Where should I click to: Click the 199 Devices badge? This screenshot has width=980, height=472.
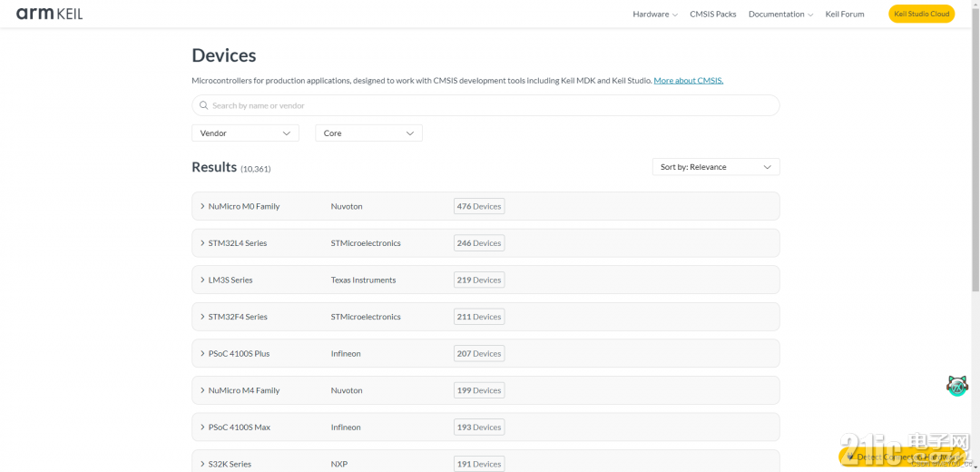pos(479,390)
